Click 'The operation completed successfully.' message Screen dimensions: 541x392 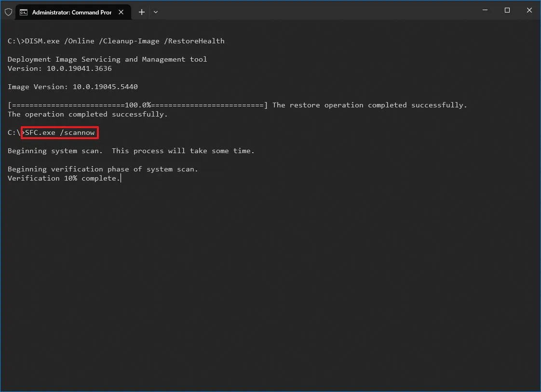(x=87, y=114)
